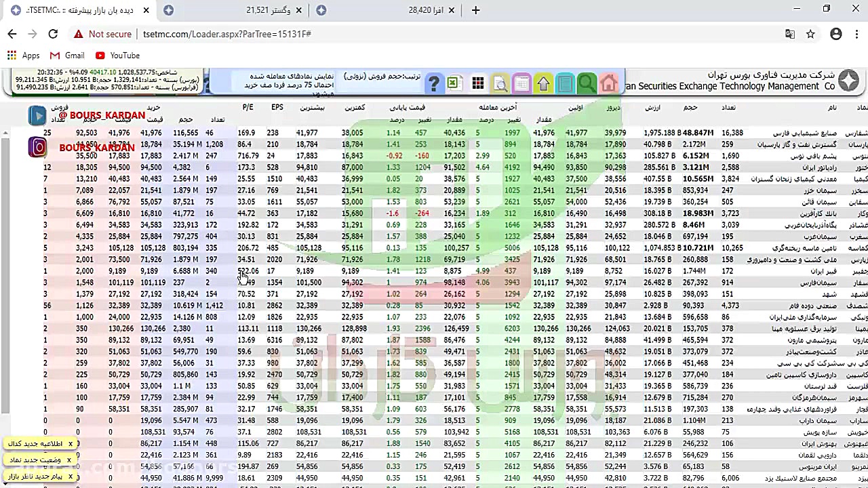This screenshot has height=488, width=868.
Task: Go back with the browser back arrow
Action: pyautogui.click(x=12, y=34)
